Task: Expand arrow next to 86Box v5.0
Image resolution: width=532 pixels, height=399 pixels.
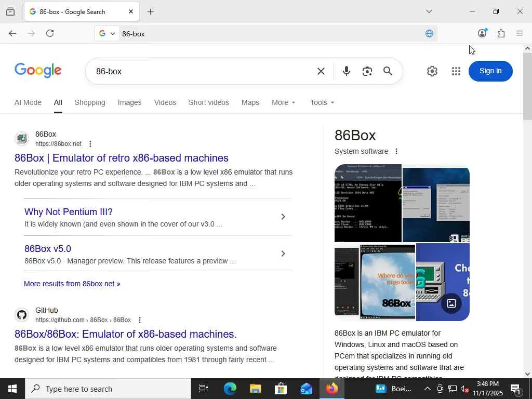Action: tap(283, 254)
